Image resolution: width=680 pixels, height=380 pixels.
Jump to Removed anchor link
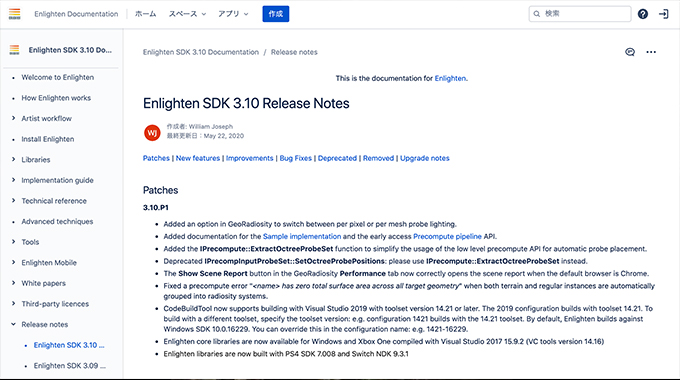coord(378,158)
